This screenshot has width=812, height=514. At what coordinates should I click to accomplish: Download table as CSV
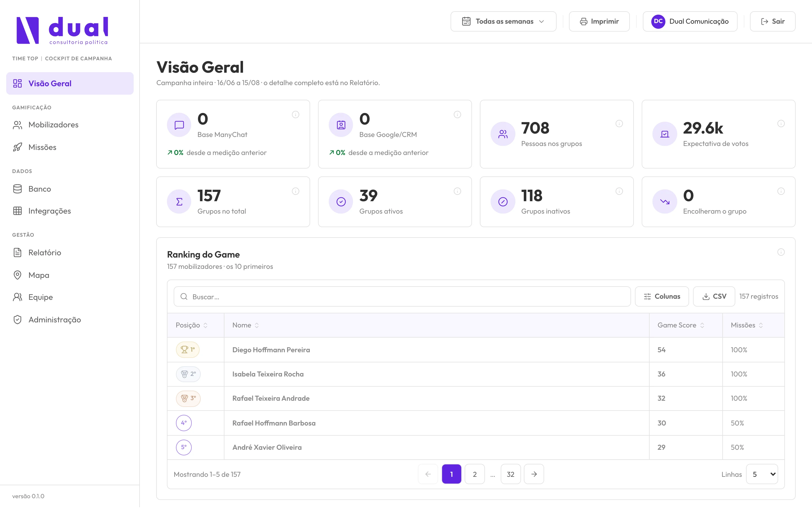click(714, 297)
